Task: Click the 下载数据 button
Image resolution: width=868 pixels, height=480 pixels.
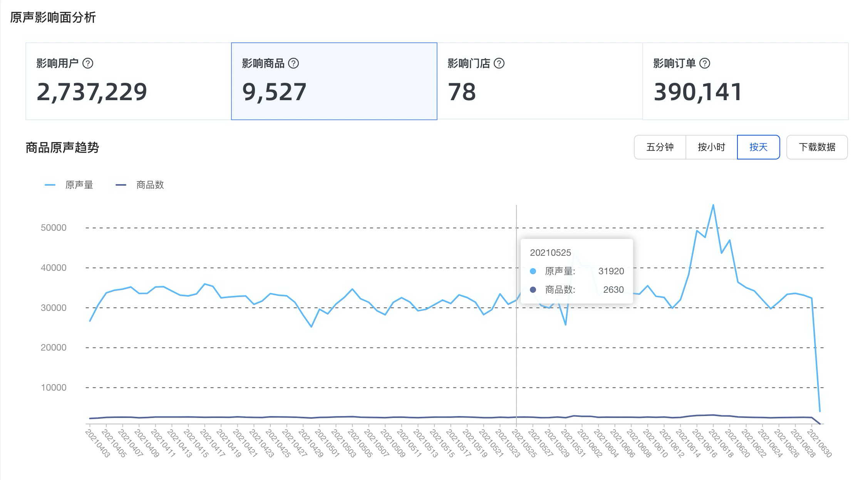Action: pos(817,147)
